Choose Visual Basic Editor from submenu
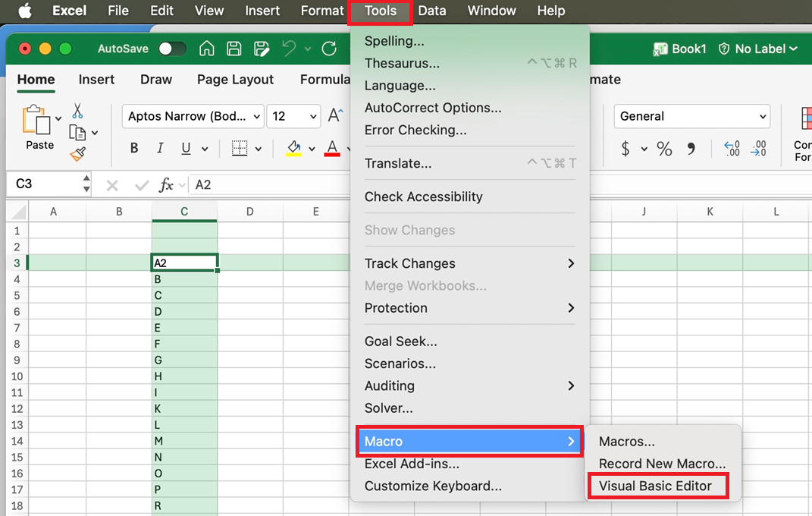 [657, 486]
